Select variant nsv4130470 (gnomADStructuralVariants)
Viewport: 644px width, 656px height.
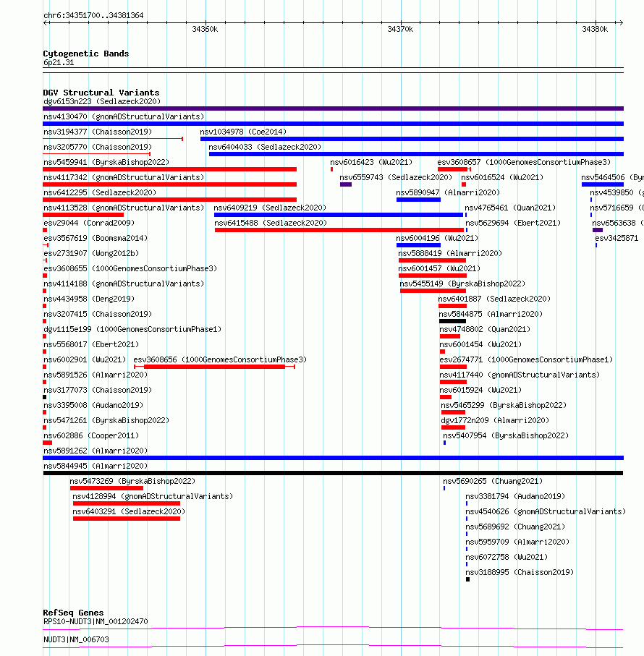click(x=124, y=116)
